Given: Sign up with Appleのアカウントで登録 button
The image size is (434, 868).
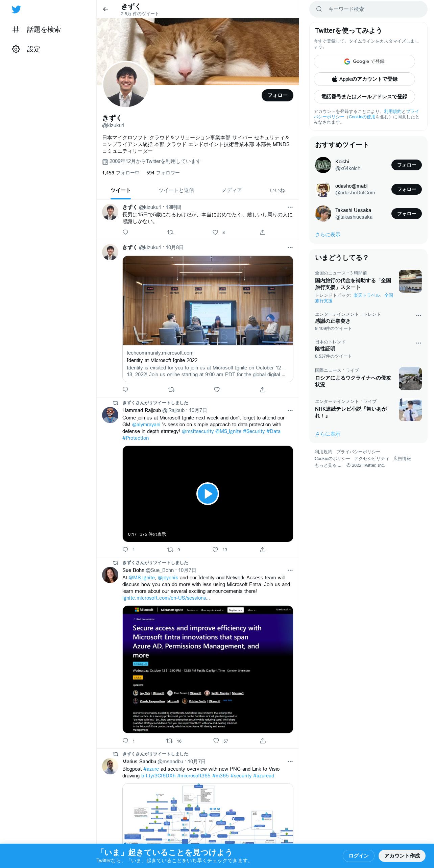Looking at the screenshot, I should click(x=364, y=79).
